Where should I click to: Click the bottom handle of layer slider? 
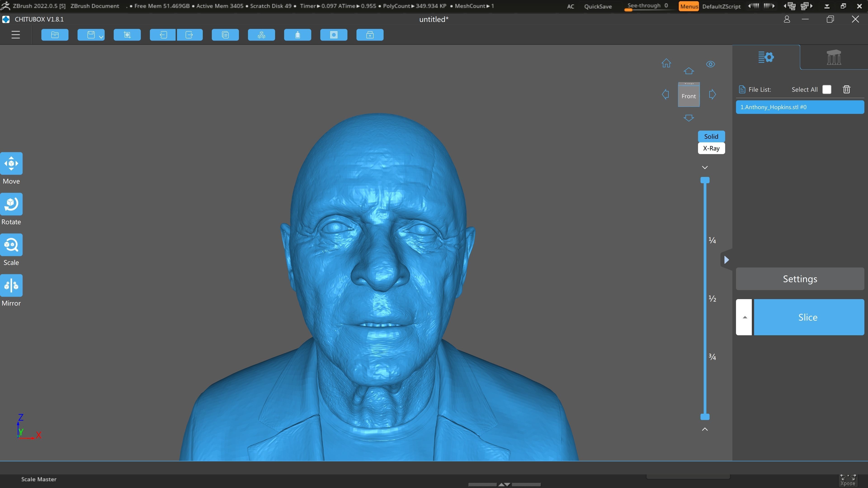[705, 417]
